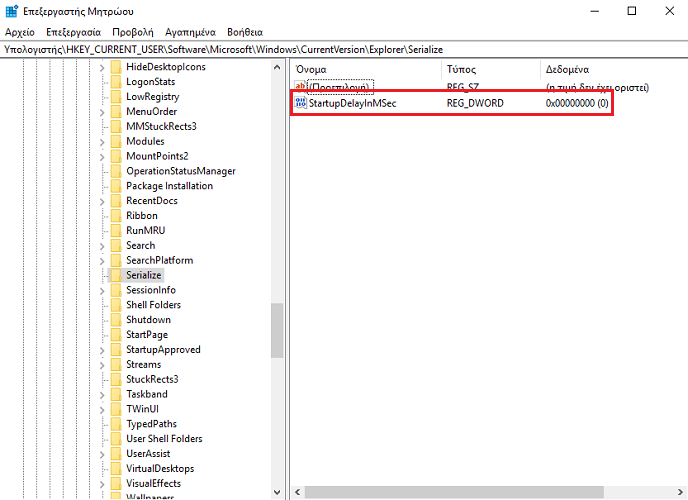Image resolution: width=688 pixels, height=500 pixels.
Task: Click the values pane horizontal scrollbar thumb
Action: tap(454, 492)
